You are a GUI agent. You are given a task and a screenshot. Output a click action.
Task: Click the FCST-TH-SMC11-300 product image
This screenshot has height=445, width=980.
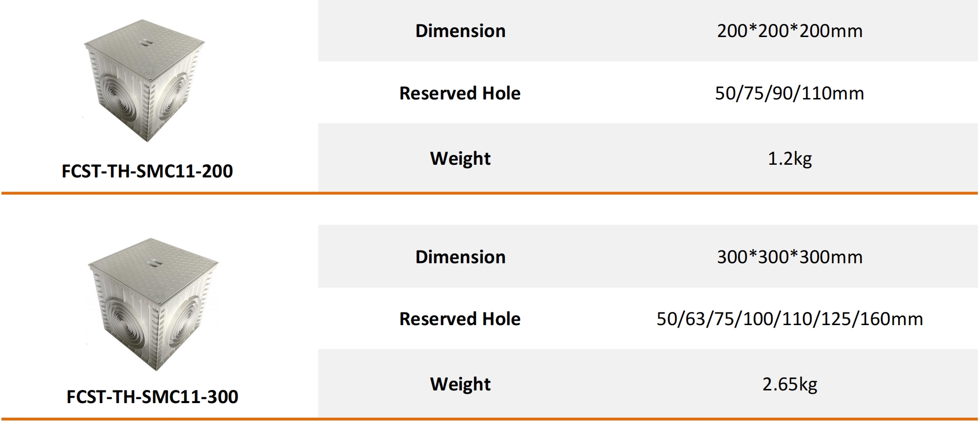(x=152, y=304)
